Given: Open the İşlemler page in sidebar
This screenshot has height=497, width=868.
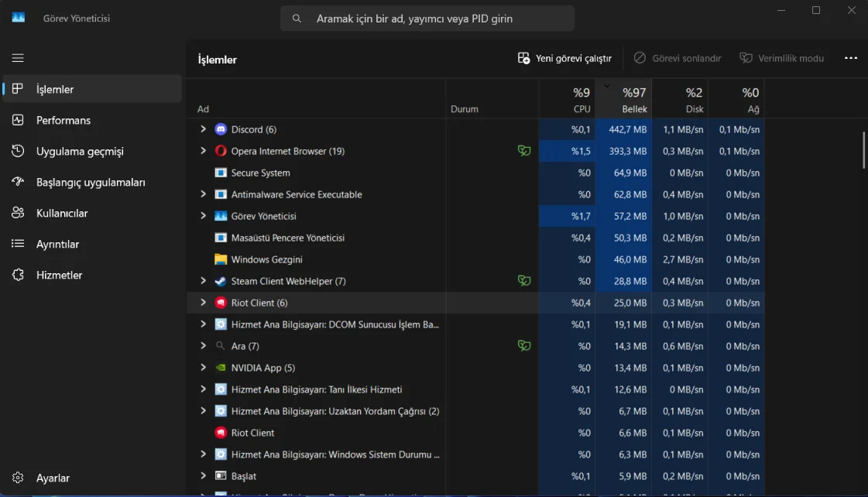Looking at the screenshot, I should 92,89.
